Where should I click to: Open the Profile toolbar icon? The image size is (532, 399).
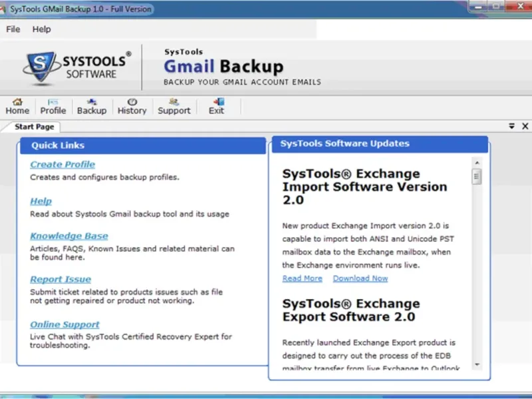53,106
